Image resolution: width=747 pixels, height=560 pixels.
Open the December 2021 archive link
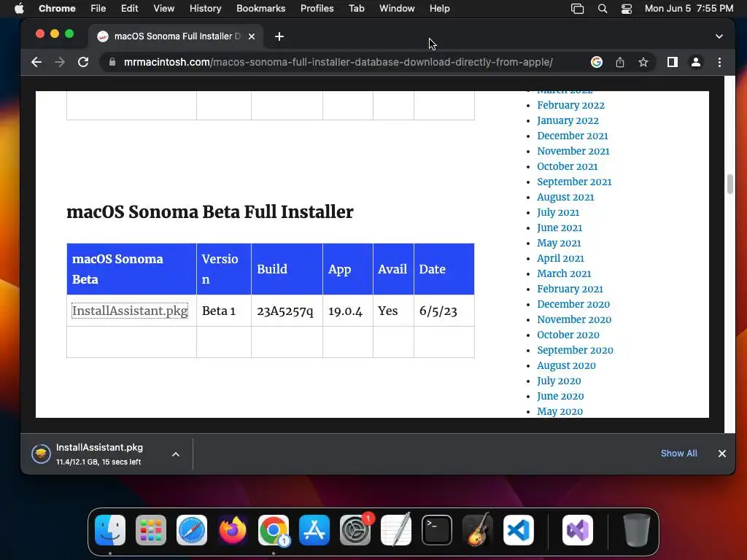pos(572,136)
